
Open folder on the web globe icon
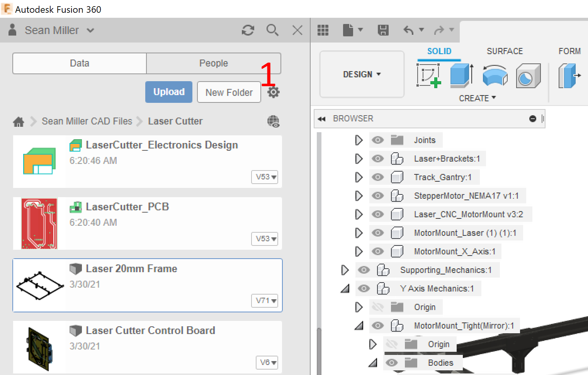click(x=273, y=121)
